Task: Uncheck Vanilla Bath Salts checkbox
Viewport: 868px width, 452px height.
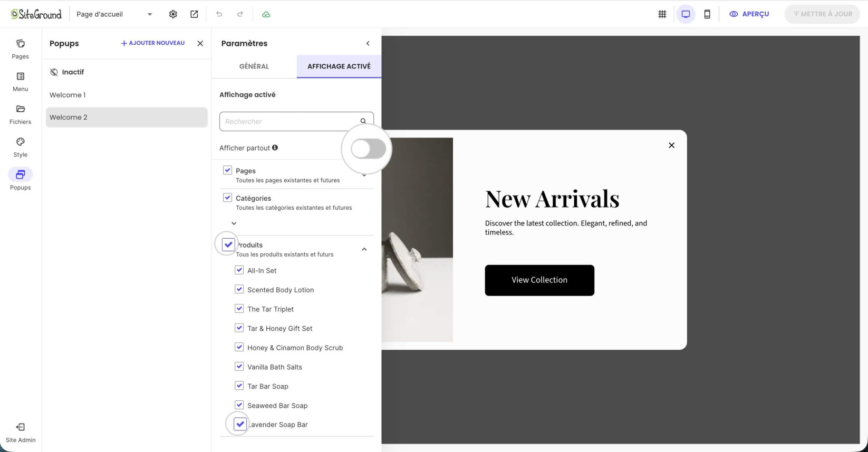Action: pos(239,367)
